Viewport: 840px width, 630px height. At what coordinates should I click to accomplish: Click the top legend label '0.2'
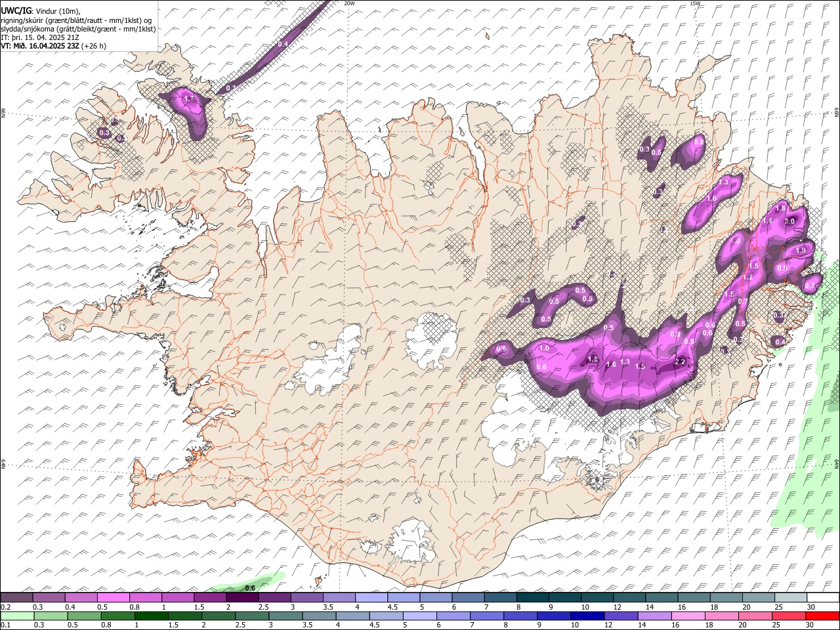coord(5,607)
